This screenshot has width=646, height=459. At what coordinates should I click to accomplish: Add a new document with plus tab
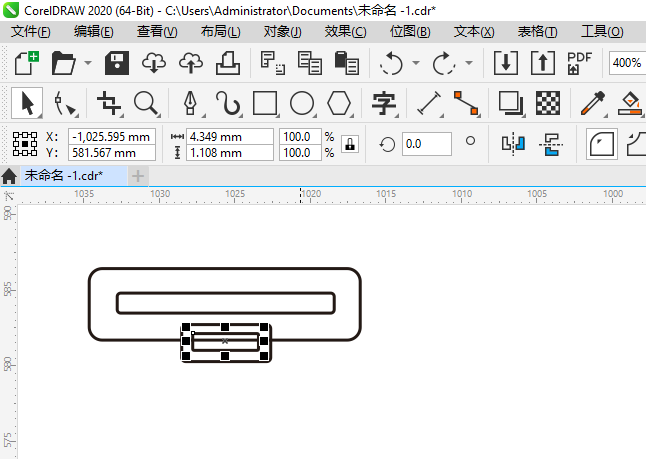138,176
